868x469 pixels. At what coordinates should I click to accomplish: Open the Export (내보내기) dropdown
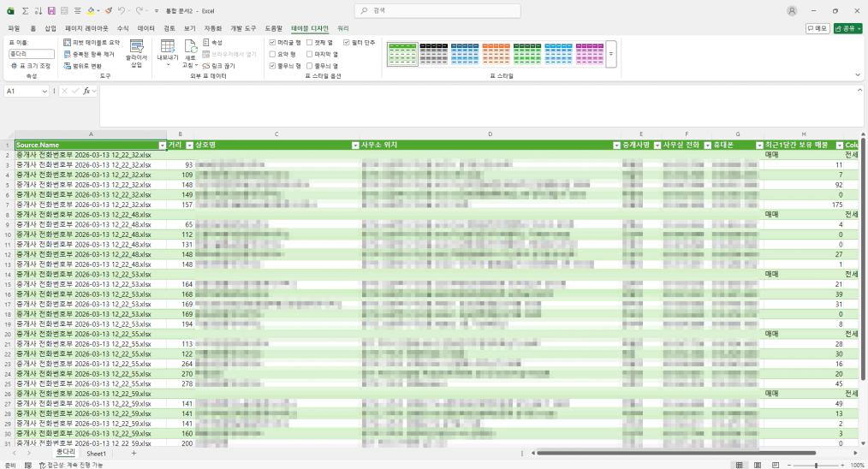(x=168, y=54)
